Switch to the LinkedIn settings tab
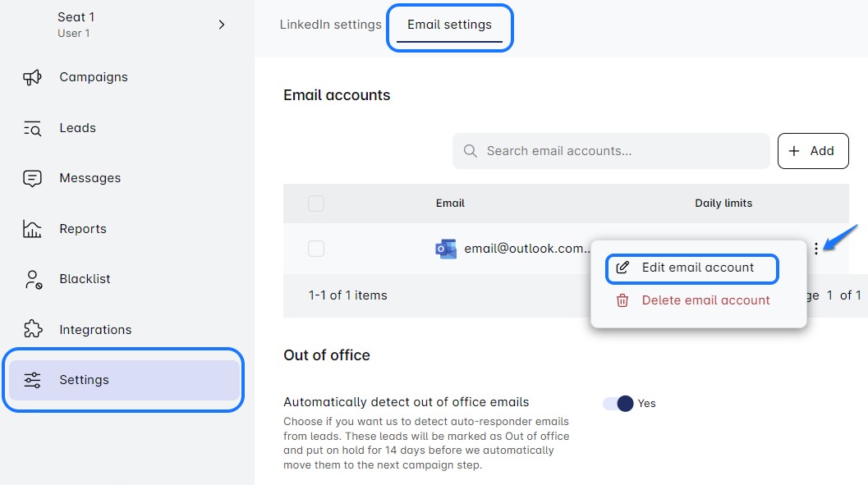The image size is (868, 485). click(x=330, y=25)
